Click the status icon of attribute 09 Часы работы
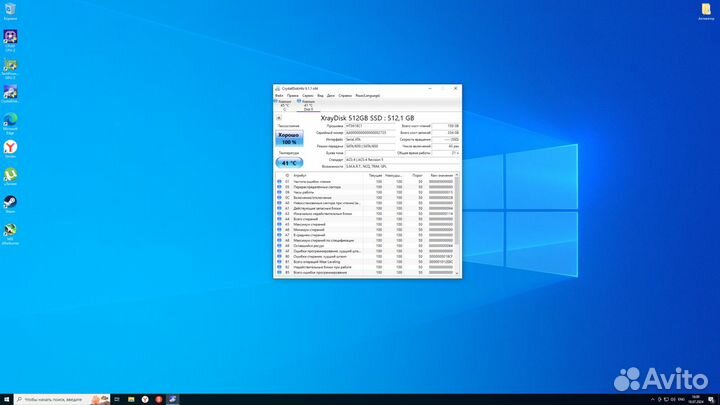Image resolution: width=720 pixels, height=405 pixels. point(279,192)
